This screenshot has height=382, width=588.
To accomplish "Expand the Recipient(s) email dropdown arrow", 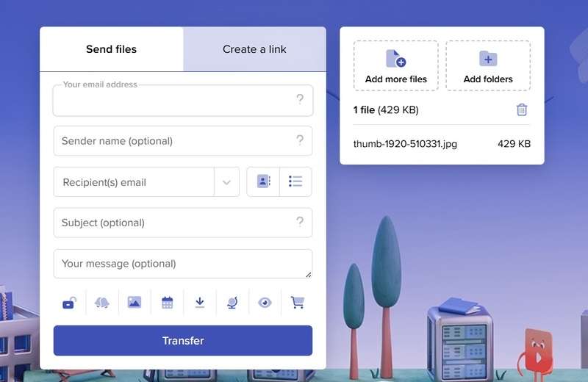I will tap(226, 182).
